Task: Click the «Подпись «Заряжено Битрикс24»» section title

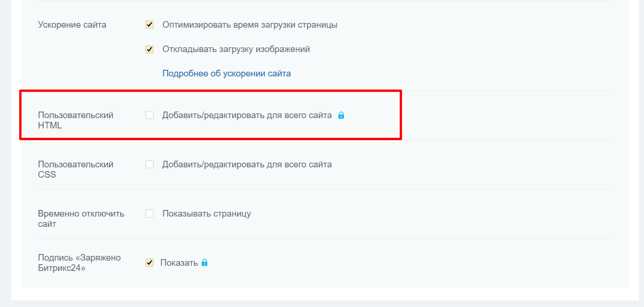Action: point(79,263)
